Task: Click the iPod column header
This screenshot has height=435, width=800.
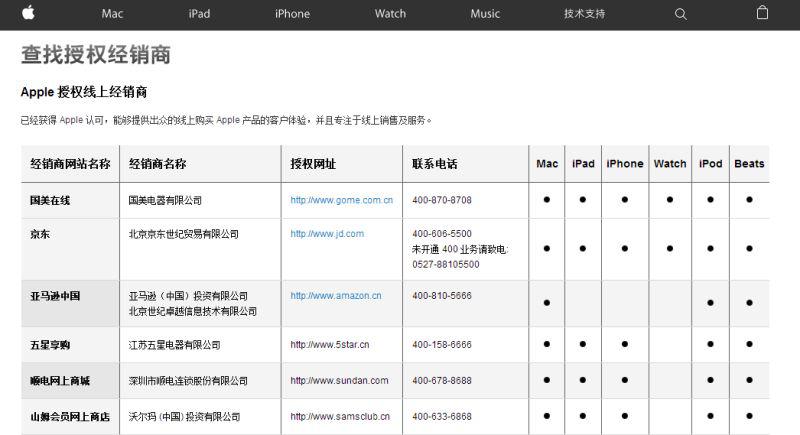Action: [x=710, y=164]
